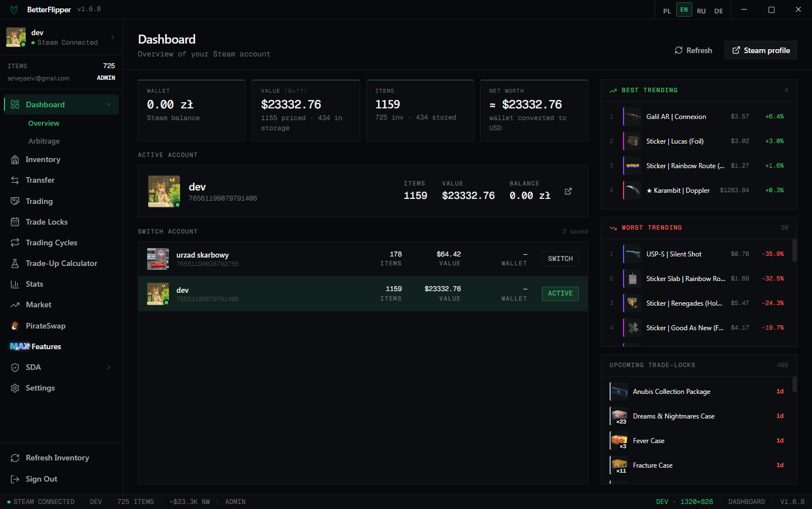The height and width of the screenshot is (509, 812).
Task: Click the Market trend line icon
Action: [x=15, y=305]
